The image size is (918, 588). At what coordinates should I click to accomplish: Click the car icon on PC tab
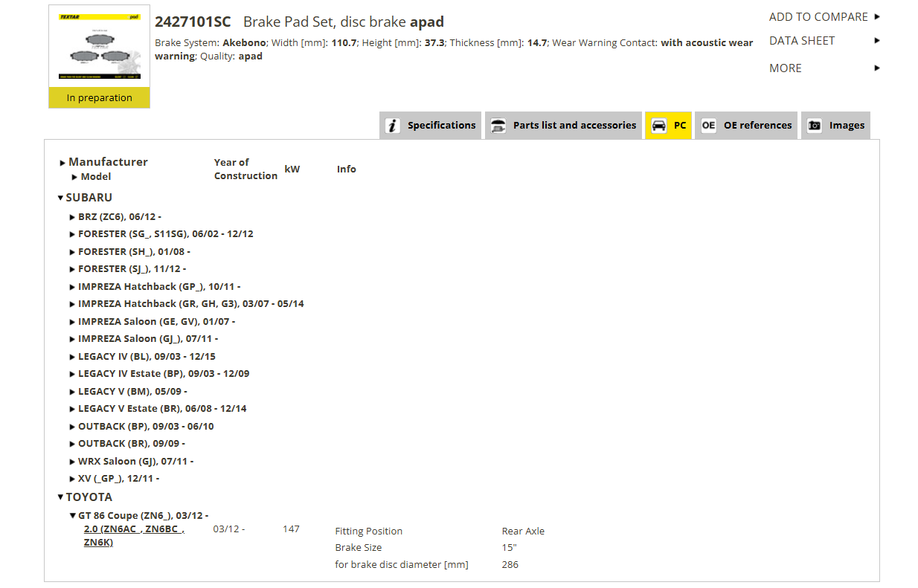658,126
